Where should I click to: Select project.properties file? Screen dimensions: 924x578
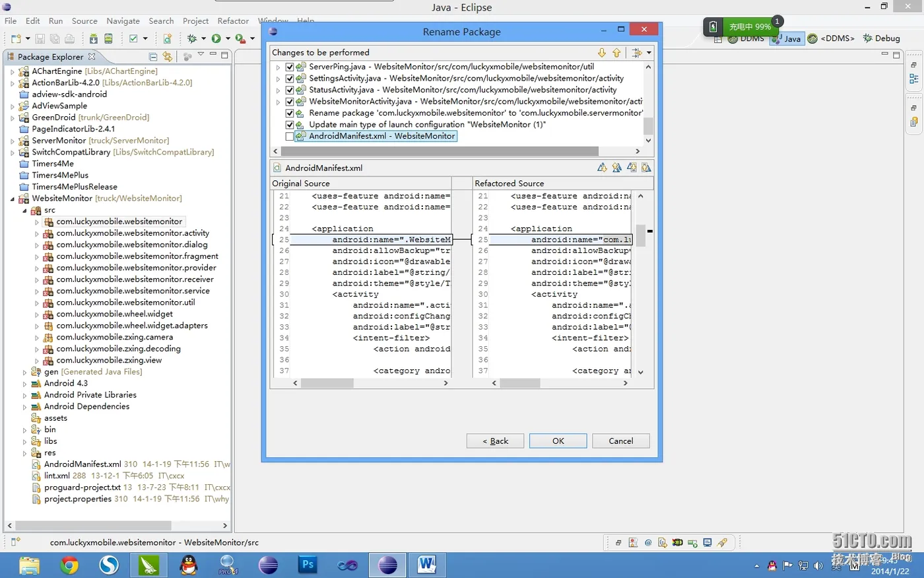(78, 499)
